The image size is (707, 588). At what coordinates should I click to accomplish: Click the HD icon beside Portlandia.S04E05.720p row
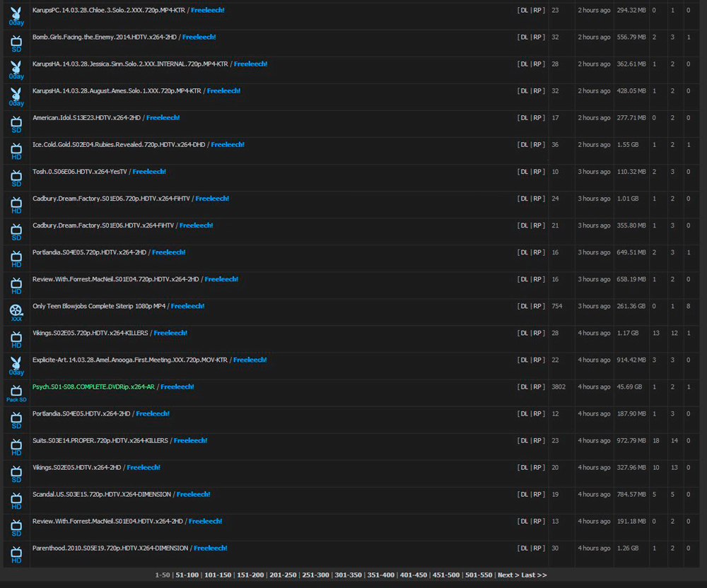[x=16, y=259]
